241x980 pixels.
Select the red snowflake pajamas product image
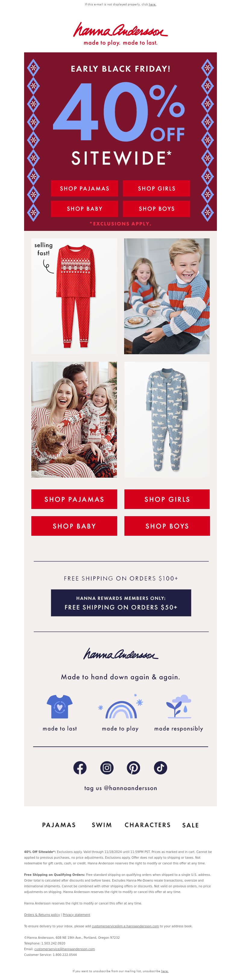click(x=74, y=296)
